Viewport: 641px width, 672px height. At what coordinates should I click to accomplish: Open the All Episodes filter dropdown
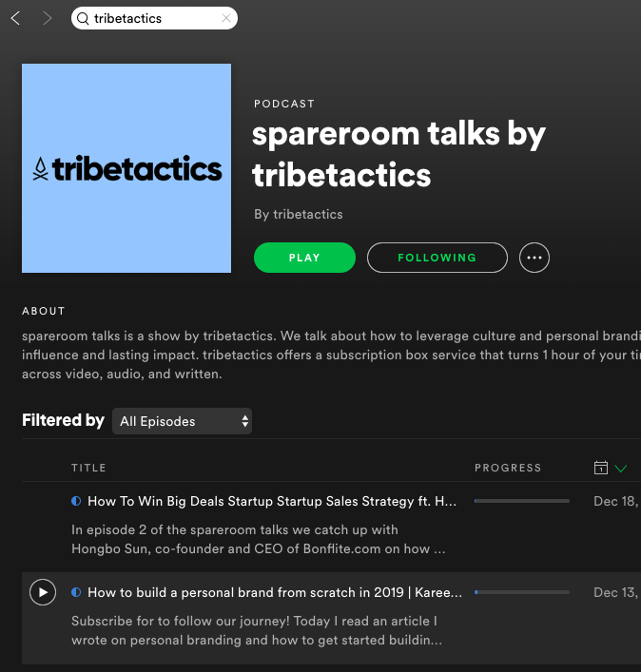182,421
